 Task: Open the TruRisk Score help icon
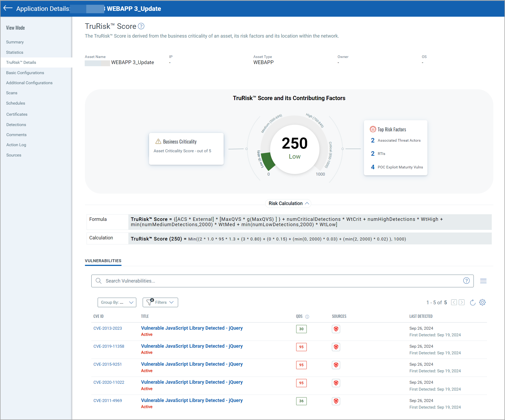(141, 26)
